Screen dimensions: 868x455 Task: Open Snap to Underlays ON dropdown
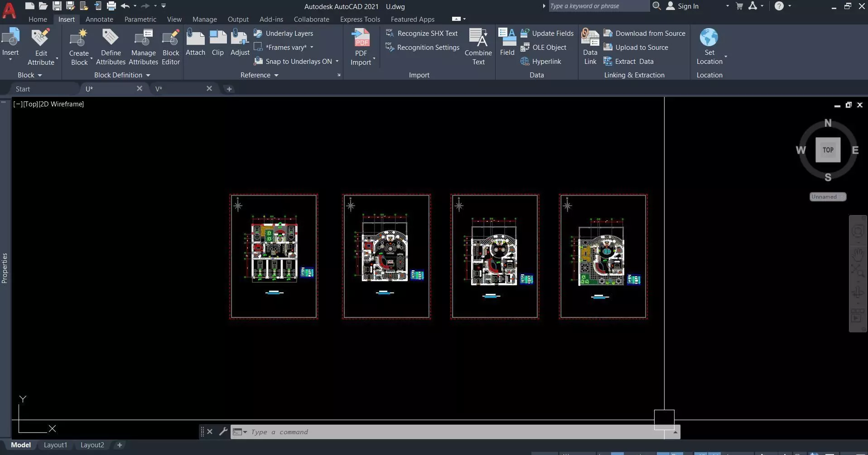point(337,62)
